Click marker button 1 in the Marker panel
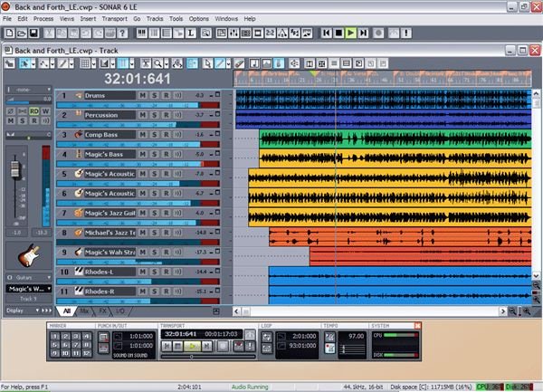This screenshot has height=392, width=543. point(54,336)
